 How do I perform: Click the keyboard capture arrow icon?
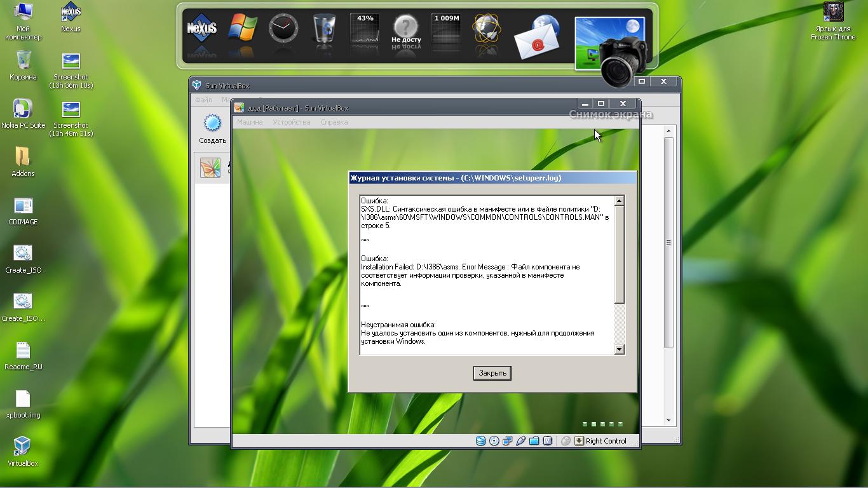coord(579,441)
